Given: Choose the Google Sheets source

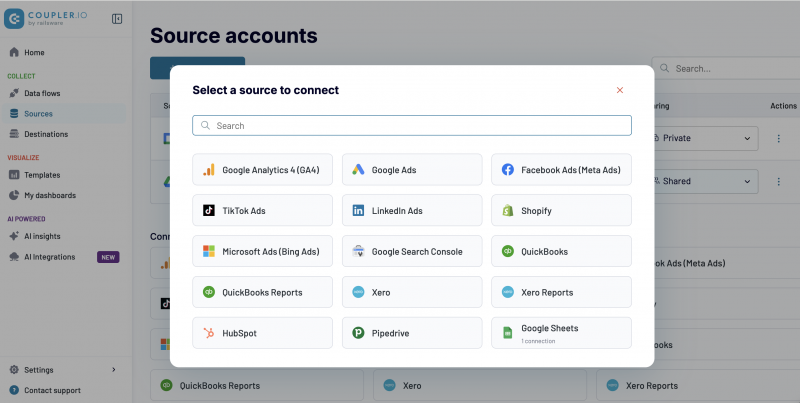Looking at the screenshot, I should tap(561, 333).
